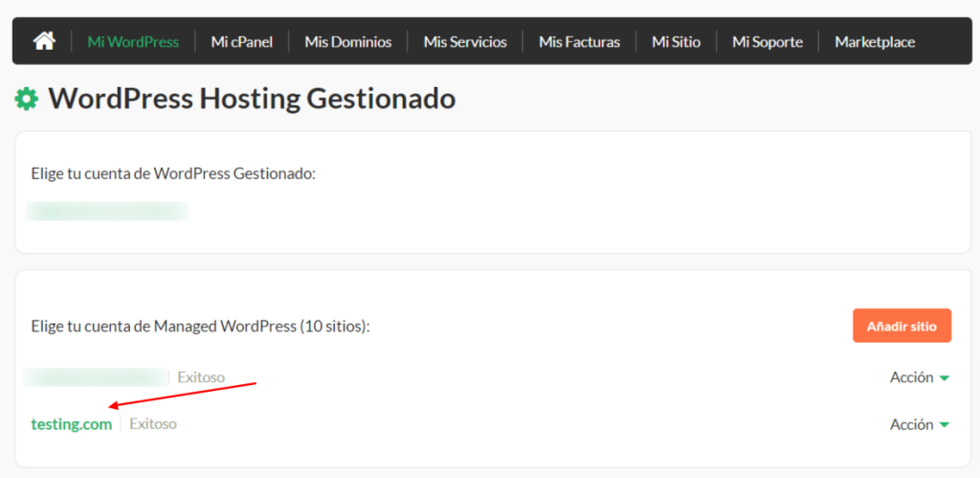The height and width of the screenshot is (478, 980).
Task: Open the Mi cPanel menu item
Action: click(242, 42)
